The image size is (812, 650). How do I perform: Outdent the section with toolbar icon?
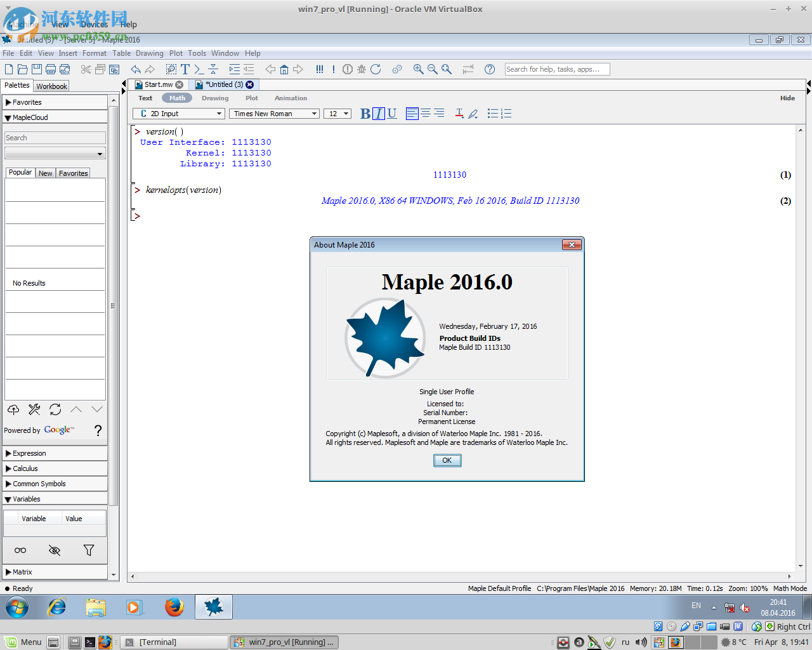[x=249, y=69]
